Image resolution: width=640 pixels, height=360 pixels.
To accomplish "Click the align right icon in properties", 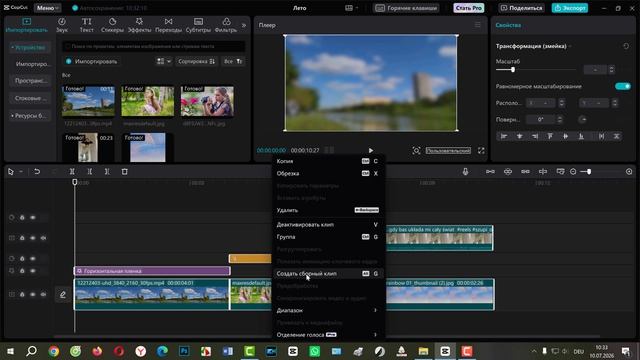I will point(535,136).
